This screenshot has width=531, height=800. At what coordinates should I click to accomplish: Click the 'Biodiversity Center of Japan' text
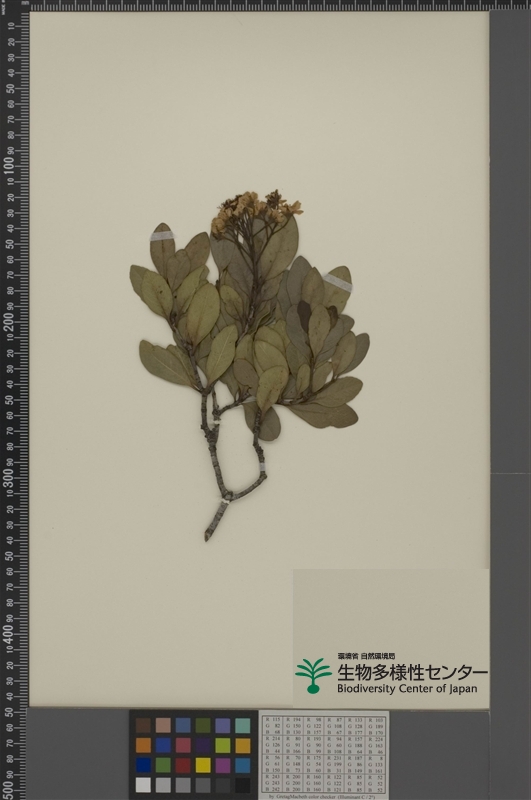pyautogui.click(x=407, y=689)
